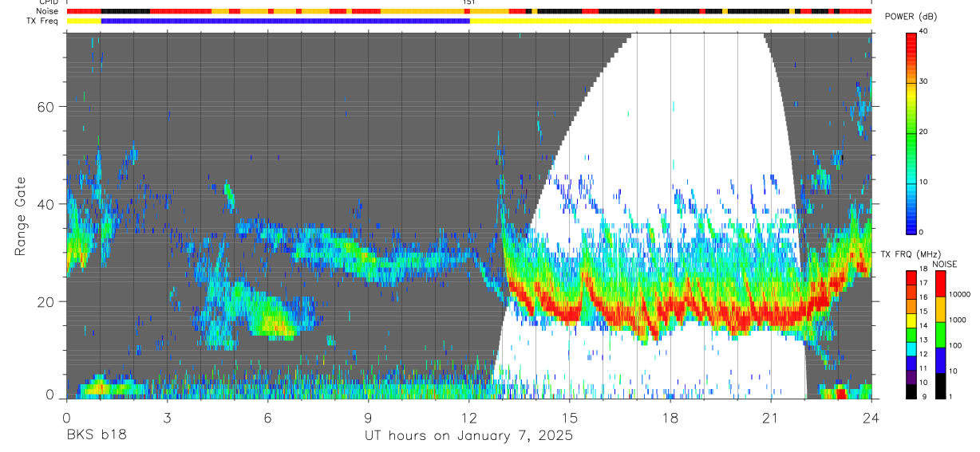Viewport: 980px width, 452px height.
Task: Click the 18 tick on UT hours axis
Action: [670, 417]
